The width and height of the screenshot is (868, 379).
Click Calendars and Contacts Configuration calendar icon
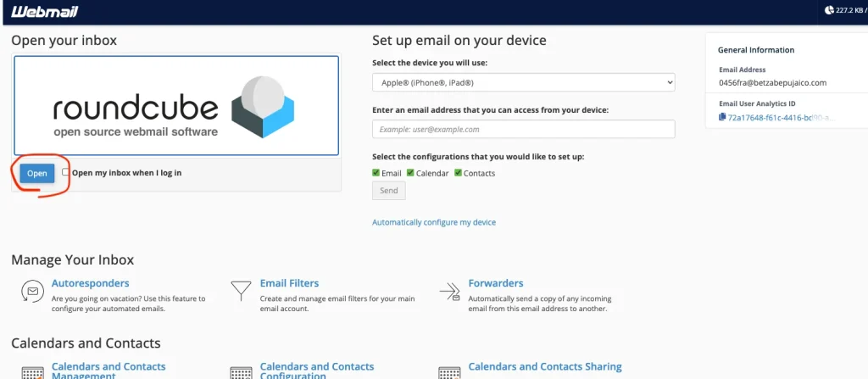point(241,373)
